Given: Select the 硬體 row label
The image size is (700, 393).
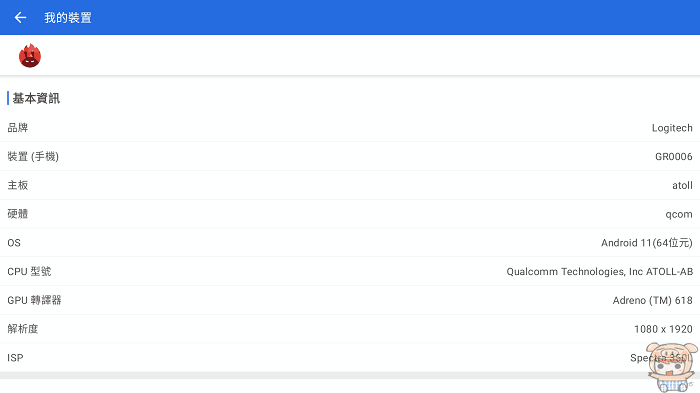Looking at the screenshot, I should tap(18, 214).
